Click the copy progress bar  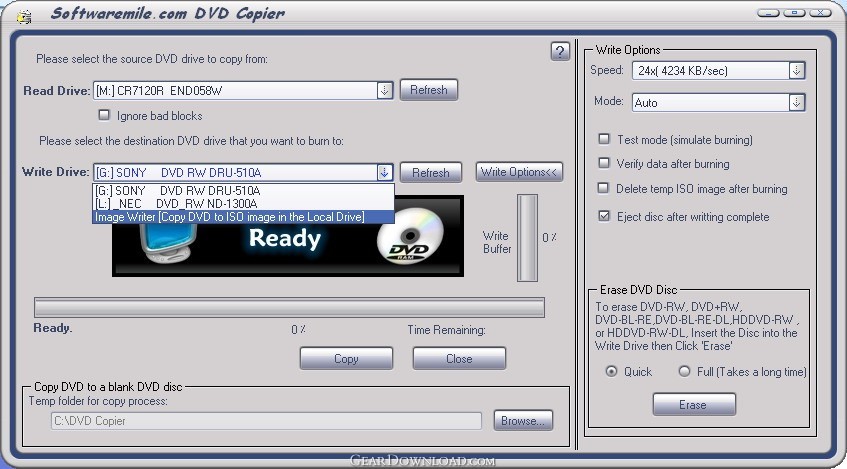click(289, 307)
